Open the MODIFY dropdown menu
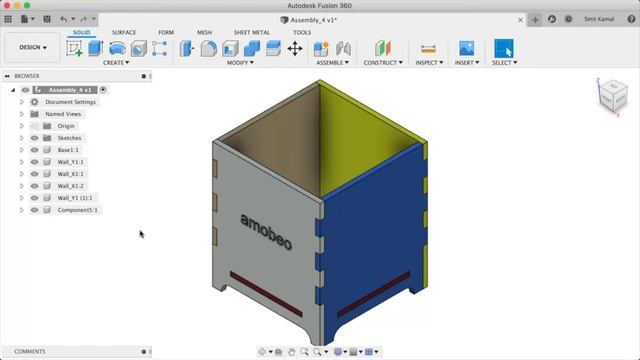 click(x=240, y=62)
